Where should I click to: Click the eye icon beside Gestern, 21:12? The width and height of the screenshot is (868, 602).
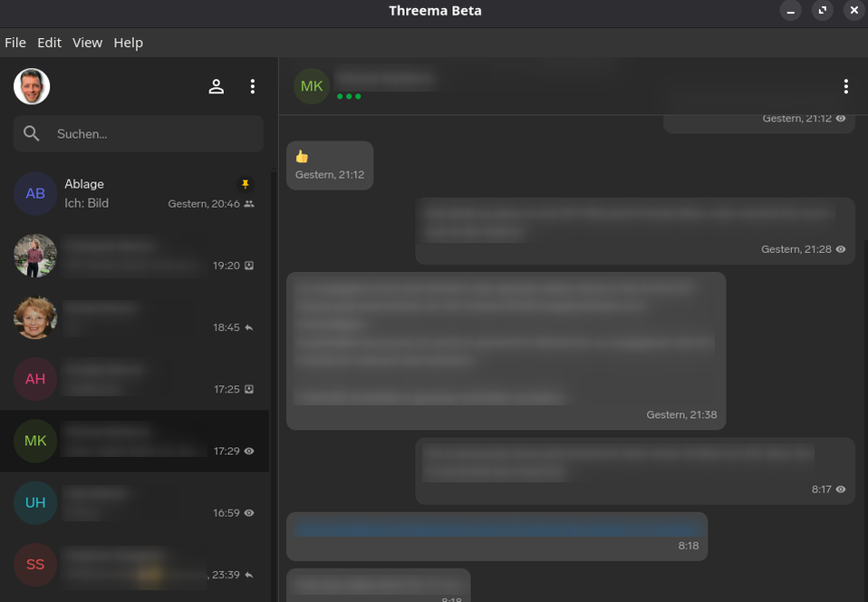point(841,119)
